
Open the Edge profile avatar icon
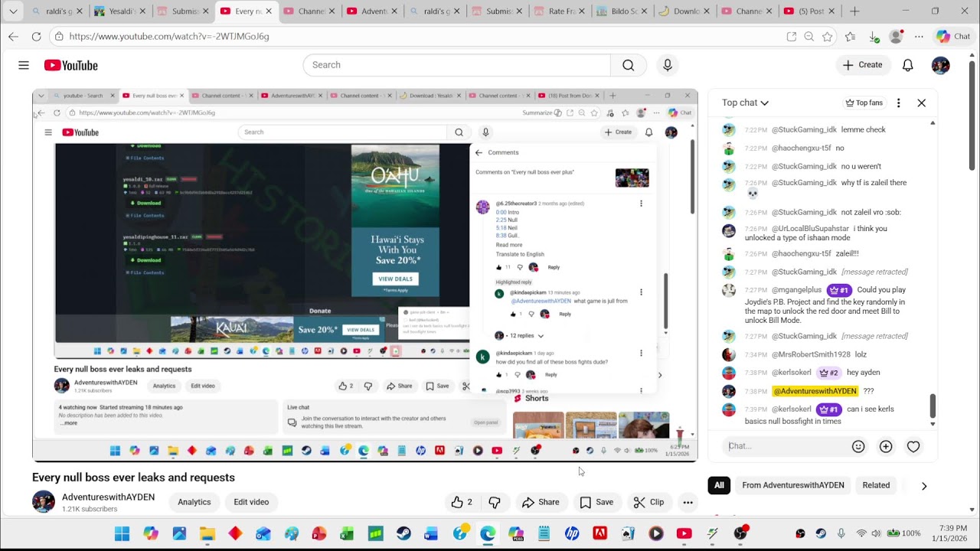(896, 37)
